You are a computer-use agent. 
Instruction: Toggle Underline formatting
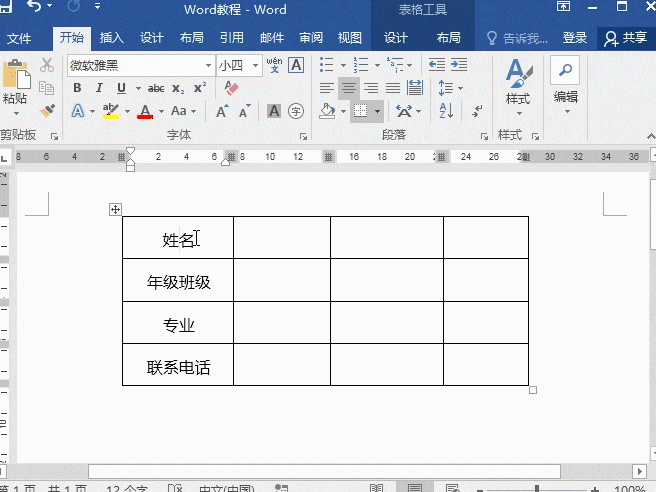[x=121, y=88]
